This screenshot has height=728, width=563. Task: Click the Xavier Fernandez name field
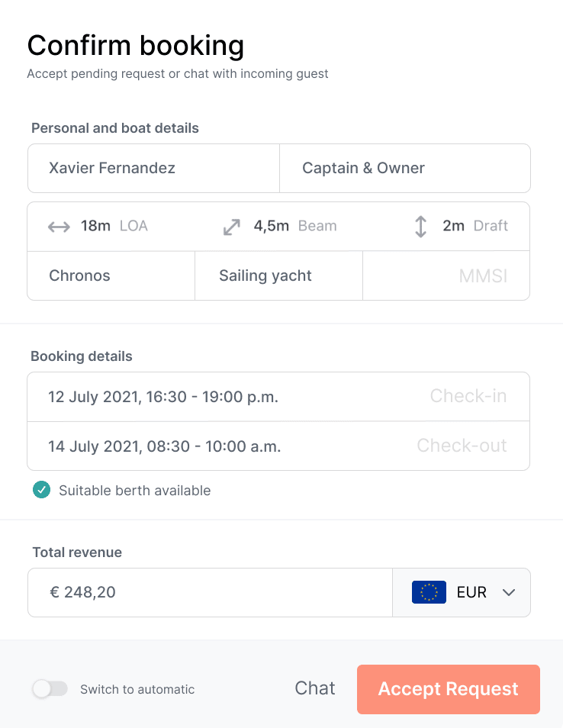[x=153, y=169]
